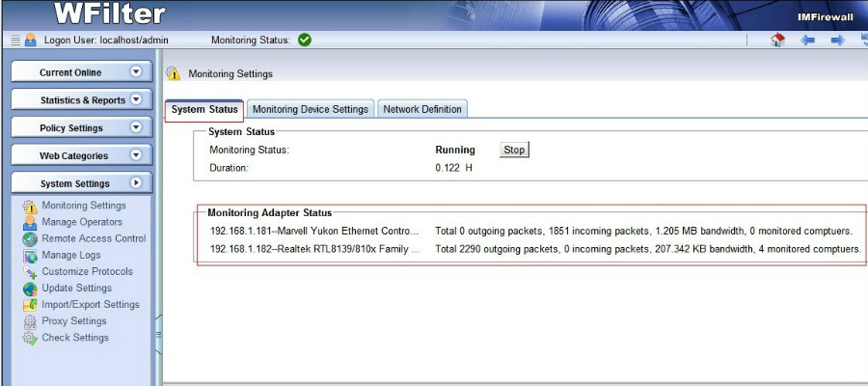Switch to Monitoring Device Settings tab

(x=311, y=110)
